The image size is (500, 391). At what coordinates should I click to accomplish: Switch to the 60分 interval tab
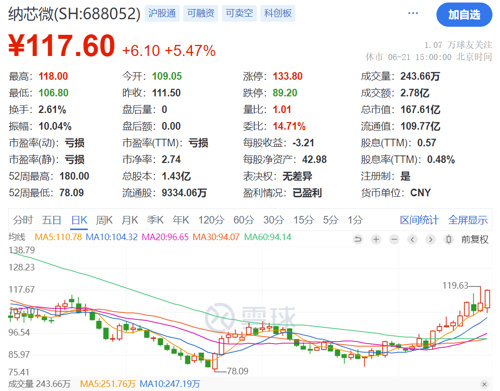(244, 220)
